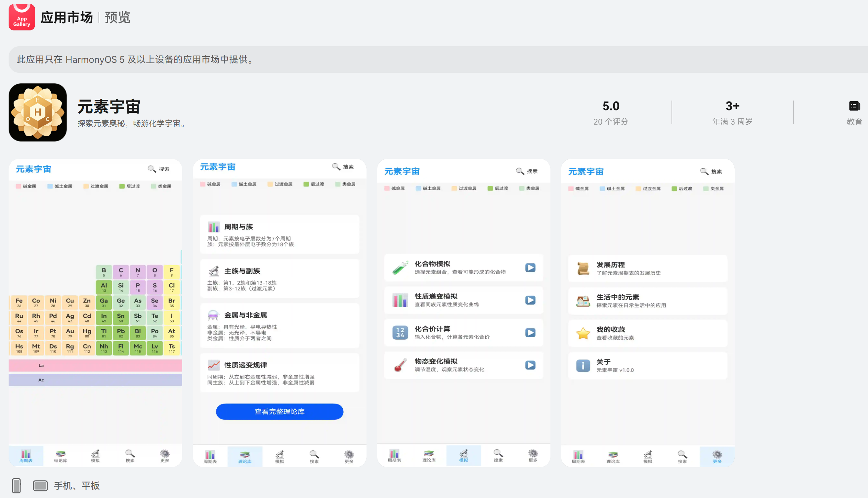Select the Fe element cell

pos(19,302)
